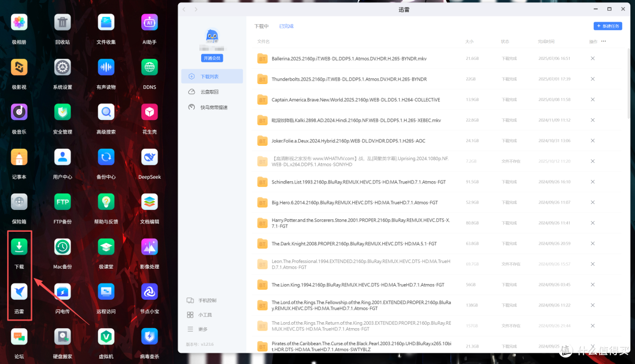Launch the 极音乐 music app

tap(19, 112)
